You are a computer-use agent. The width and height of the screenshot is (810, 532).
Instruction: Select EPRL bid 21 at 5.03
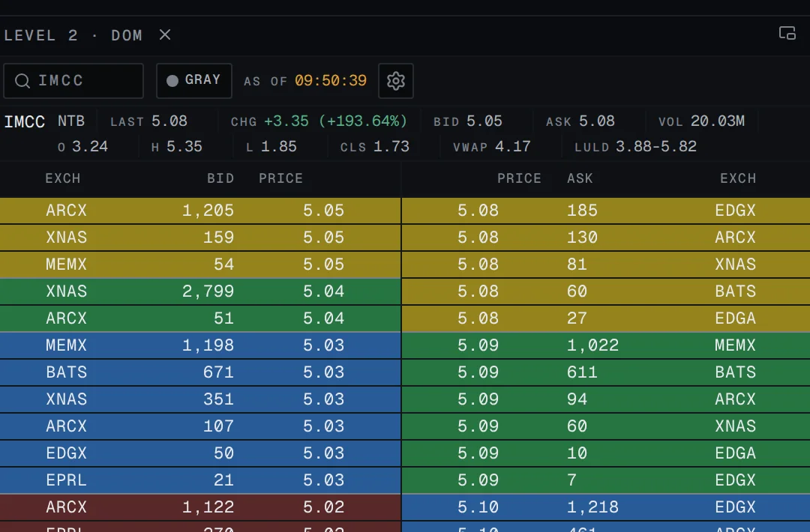pos(200,480)
